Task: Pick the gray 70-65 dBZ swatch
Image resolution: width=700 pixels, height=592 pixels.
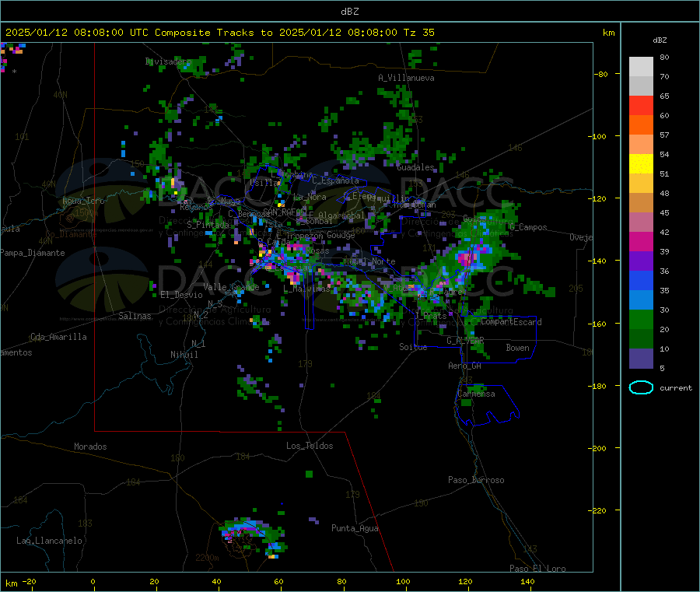Action: click(641, 86)
